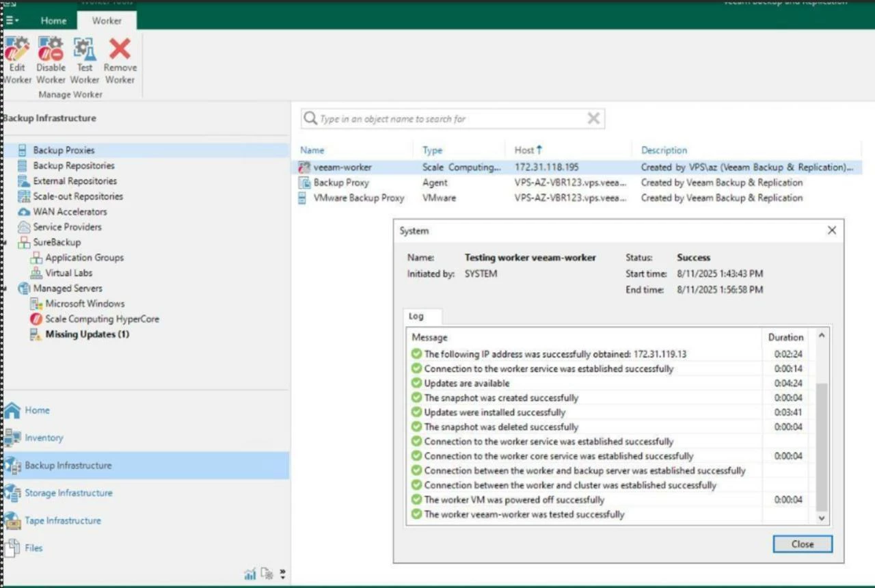
Task: Open the application hamburger menu
Action: tap(13, 21)
